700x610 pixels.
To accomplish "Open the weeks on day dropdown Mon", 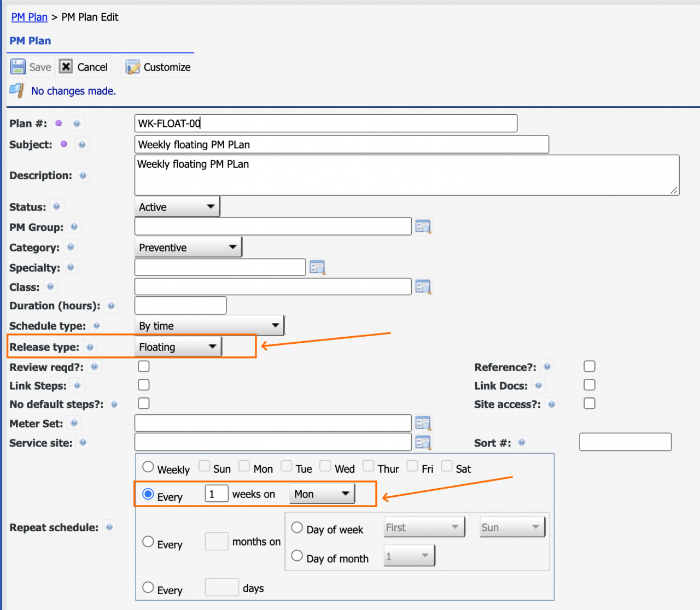I will tap(322, 494).
